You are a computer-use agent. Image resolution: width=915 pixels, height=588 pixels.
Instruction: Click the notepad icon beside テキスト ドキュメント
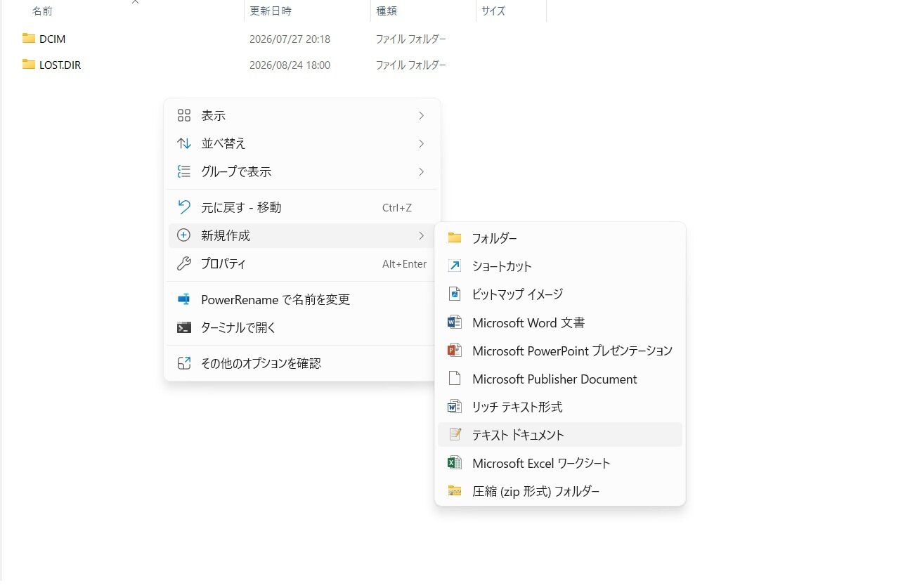[x=455, y=435]
